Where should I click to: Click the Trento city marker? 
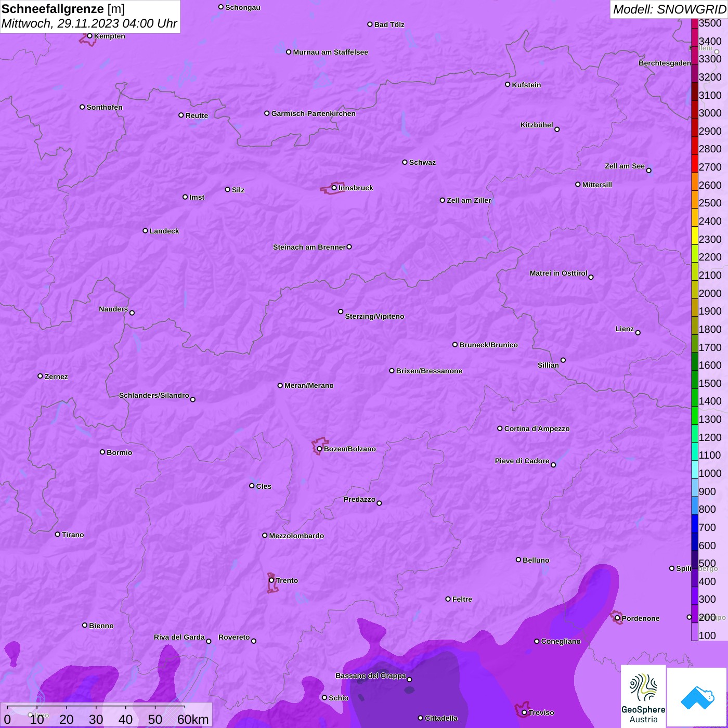tap(271, 580)
